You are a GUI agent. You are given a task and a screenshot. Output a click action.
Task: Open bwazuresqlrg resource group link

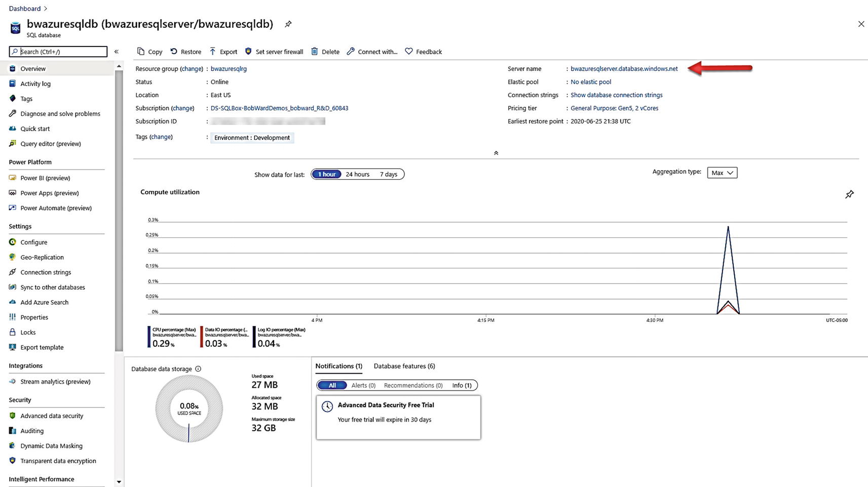click(x=229, y=69)
